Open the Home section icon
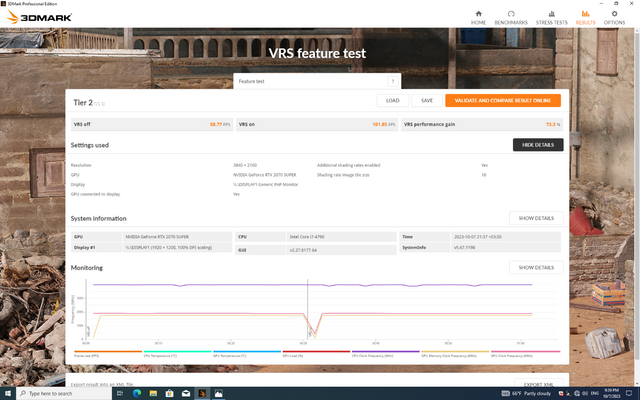The image size is (640, 400). (478, 16)
